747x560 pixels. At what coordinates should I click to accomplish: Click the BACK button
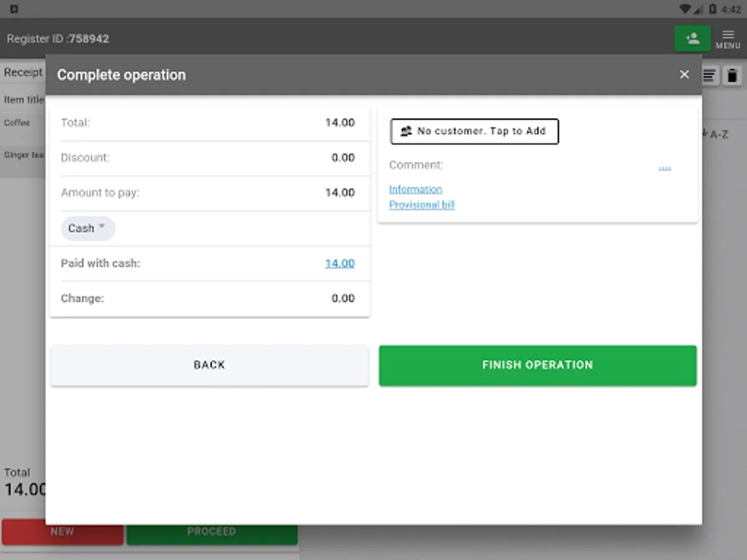(x=209, y=365)
